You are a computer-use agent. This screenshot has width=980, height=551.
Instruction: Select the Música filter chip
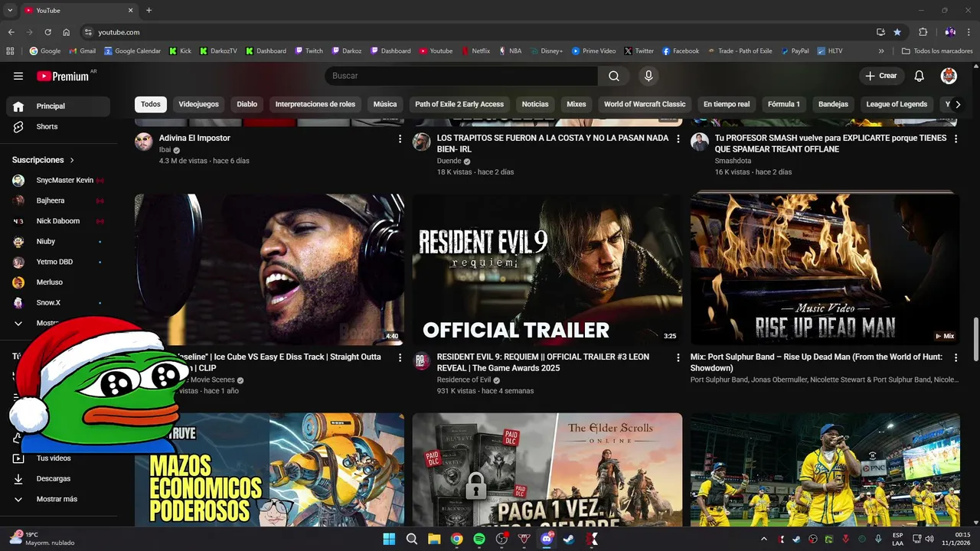[x=385, y=104]
